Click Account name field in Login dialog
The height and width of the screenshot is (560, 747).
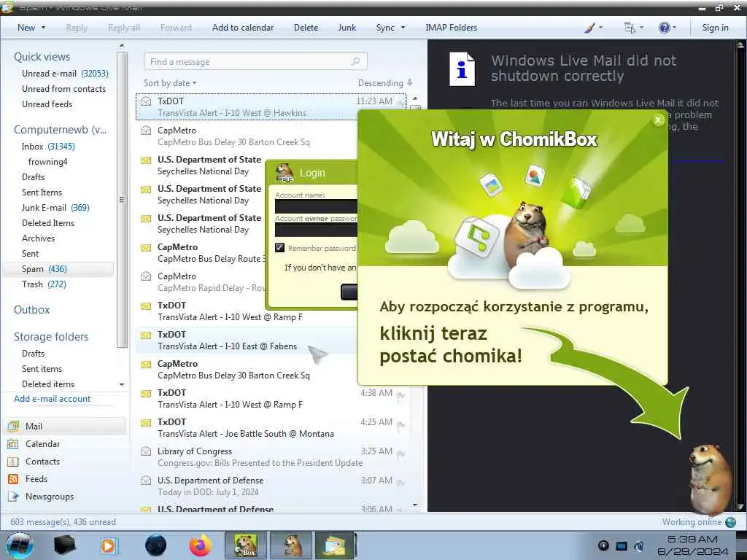316,206
